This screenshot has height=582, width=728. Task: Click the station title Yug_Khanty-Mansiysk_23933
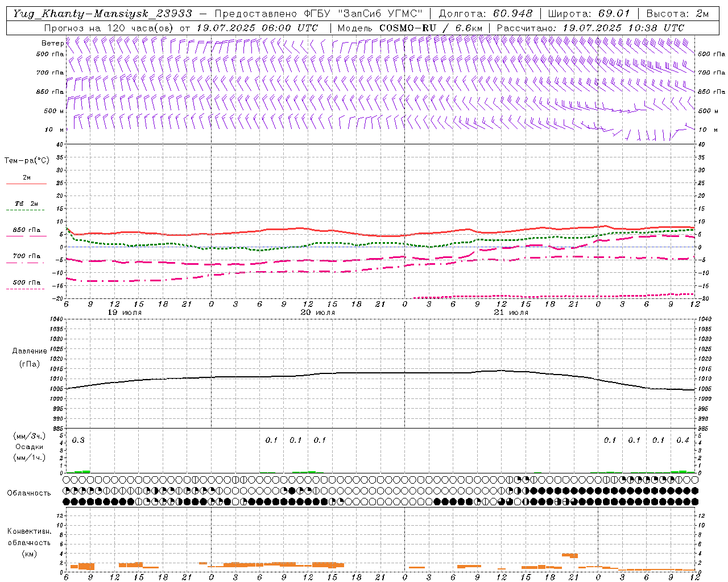[x=102, y=14]
